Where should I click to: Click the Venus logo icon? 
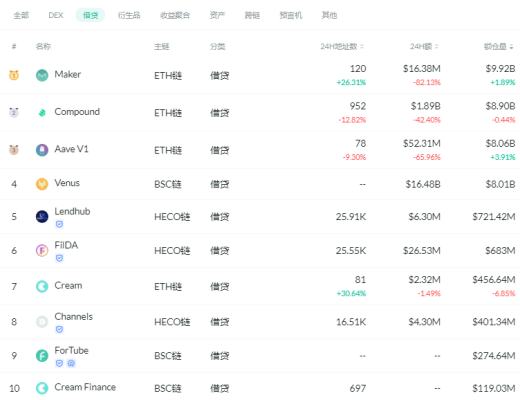42,184
